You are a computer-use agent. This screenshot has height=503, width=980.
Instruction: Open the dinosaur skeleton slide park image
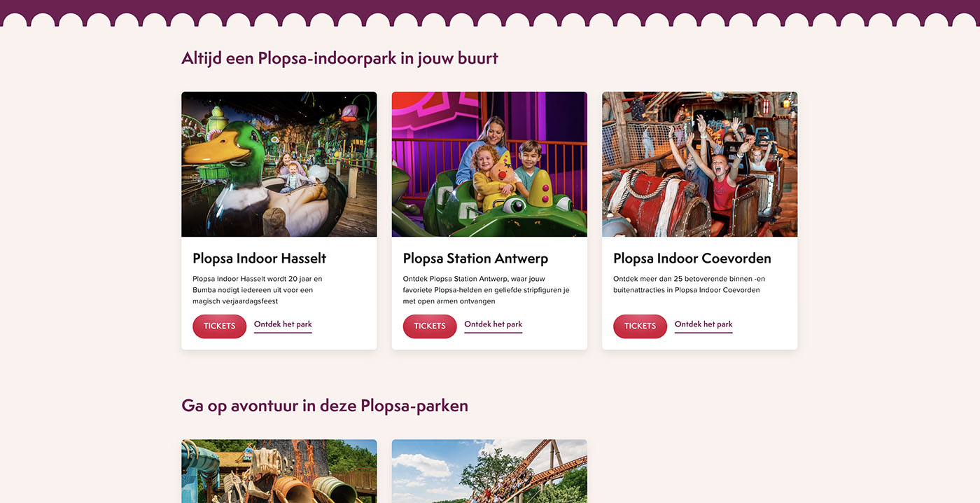[x=279, y=471]
